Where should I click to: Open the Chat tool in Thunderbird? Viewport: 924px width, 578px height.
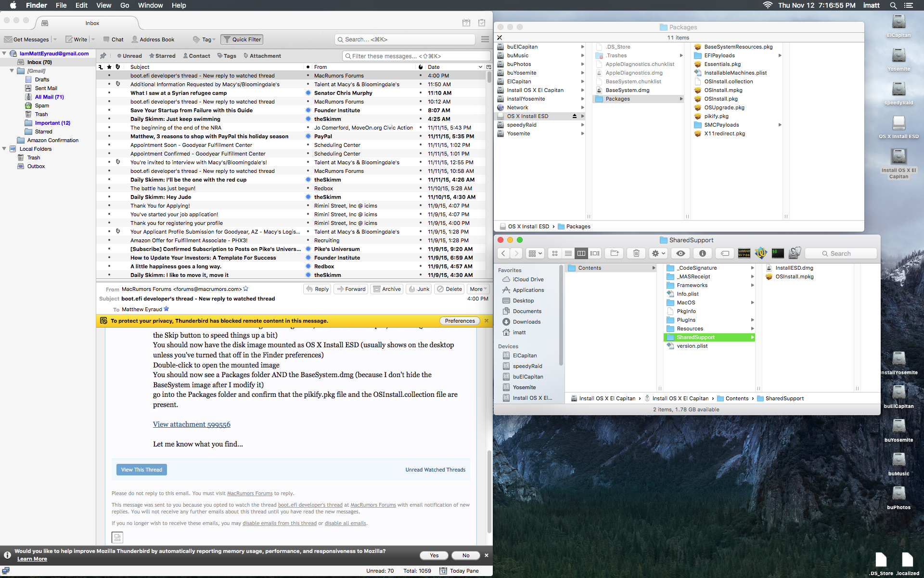point(113,39)
